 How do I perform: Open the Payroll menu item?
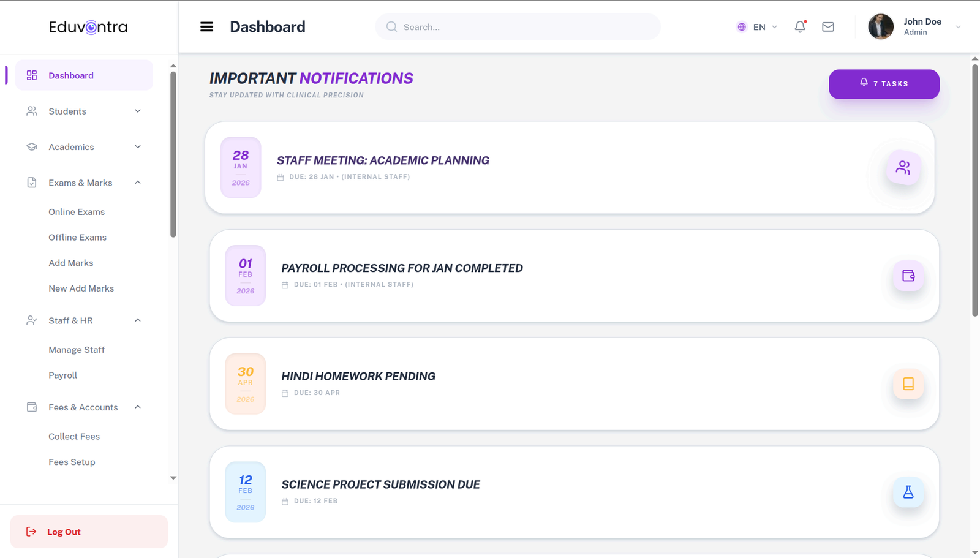point(62,375)
